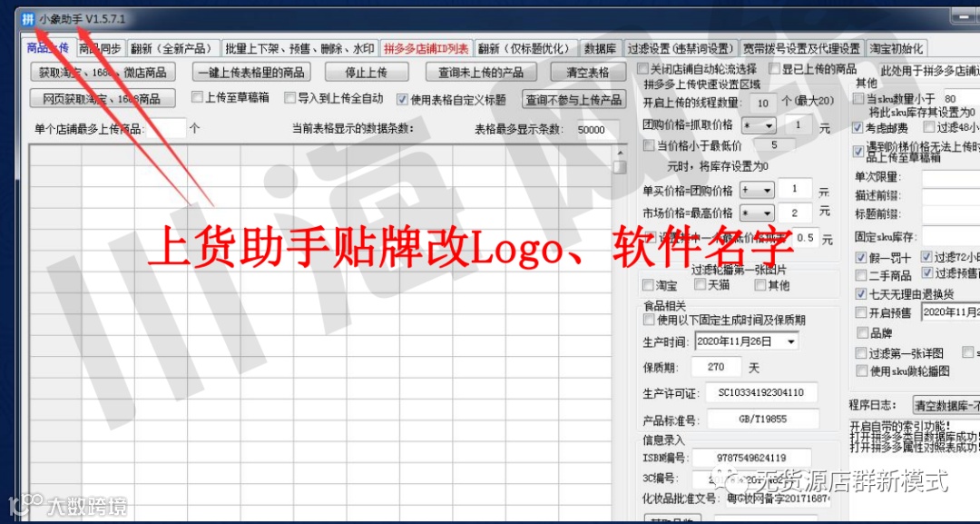Viewport: 980px width, 524px height.
Task: Tick 导入到上传全自动 checkbox
Action: [290, 97]
